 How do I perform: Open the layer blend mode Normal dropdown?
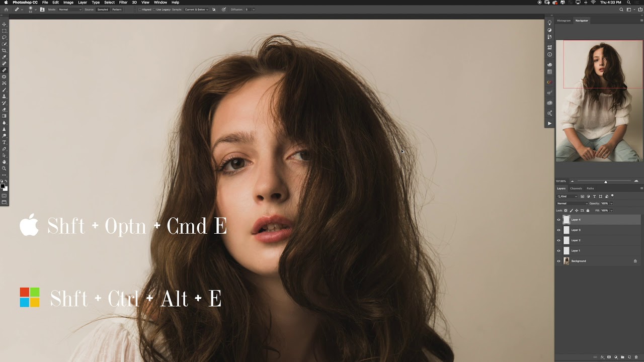point(572,203)
